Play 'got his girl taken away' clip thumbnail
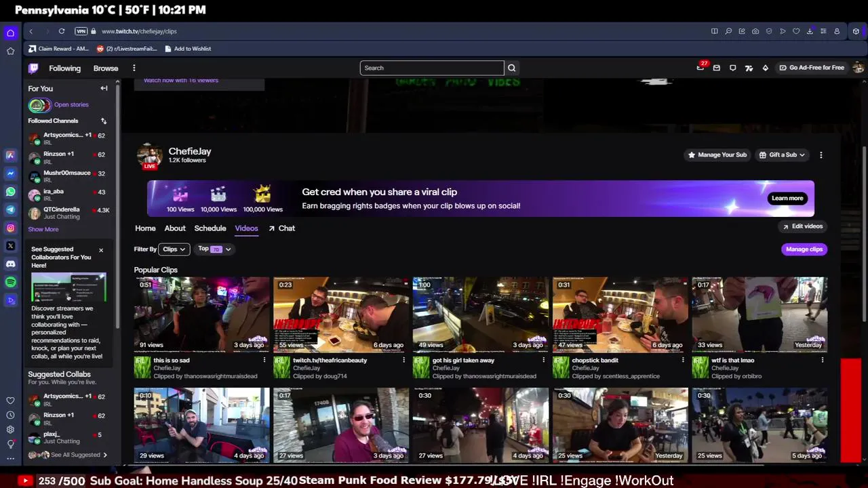The image size is (868, 488). pyautogui.click(x=481, y=314)
